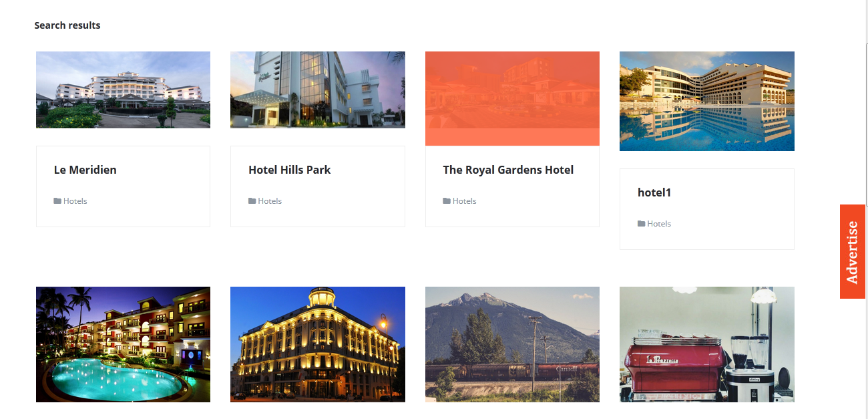
Task: Open the hotel1 poolside photo
Action: 707,101
